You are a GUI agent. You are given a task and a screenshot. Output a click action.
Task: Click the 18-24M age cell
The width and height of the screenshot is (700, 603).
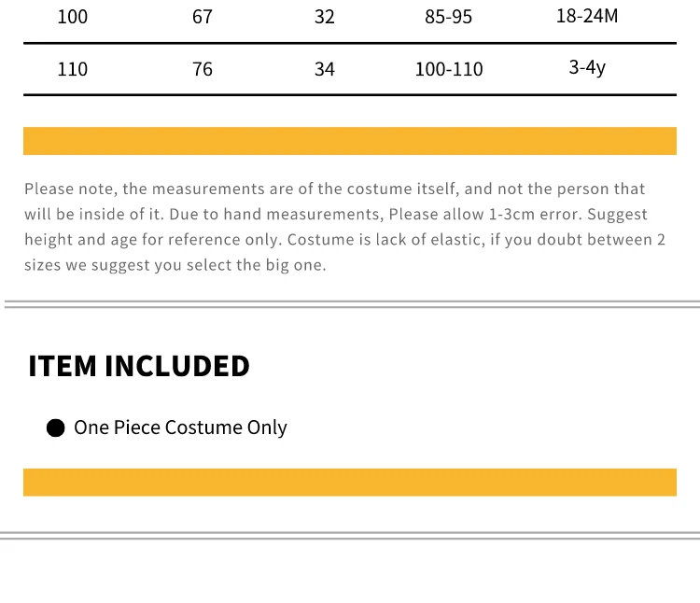[x=587, y=16]
